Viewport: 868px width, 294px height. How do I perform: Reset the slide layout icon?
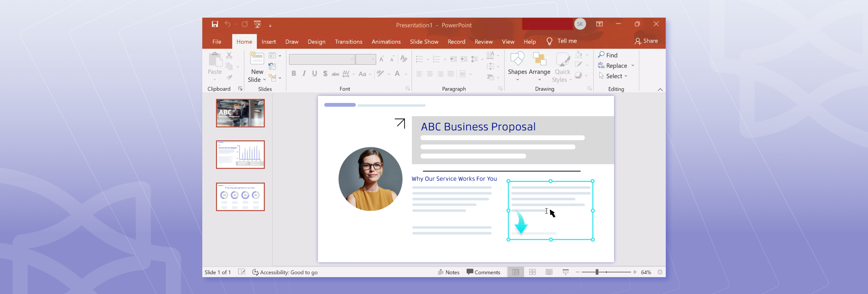pyautogui.click(x=272, y=66)
